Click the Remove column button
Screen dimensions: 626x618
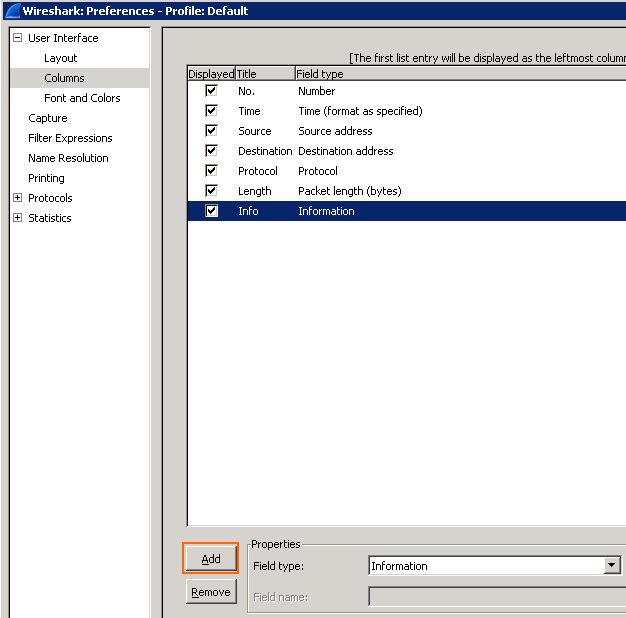click(211, 592)
